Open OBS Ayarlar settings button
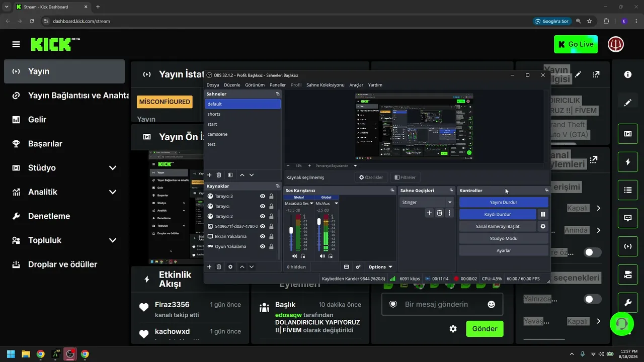This screenshot has height=362, width=644. [504, 250]
